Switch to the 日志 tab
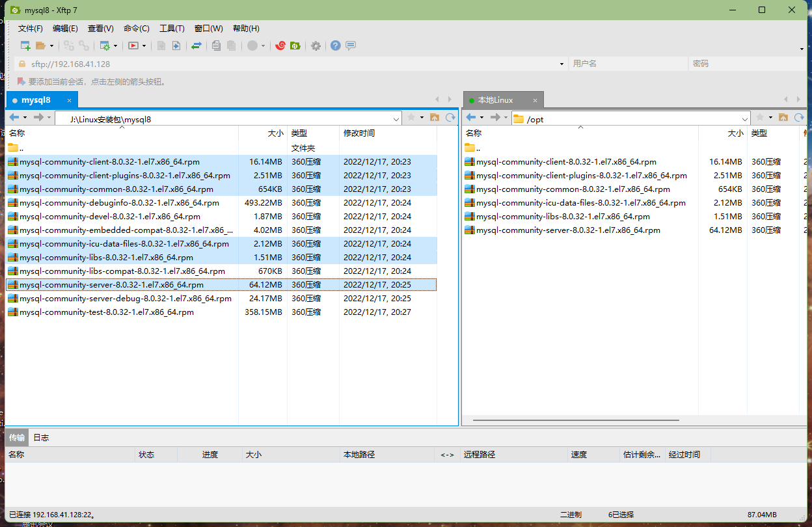The height and width of the screenshot is (527, 812). pos(41,437)
